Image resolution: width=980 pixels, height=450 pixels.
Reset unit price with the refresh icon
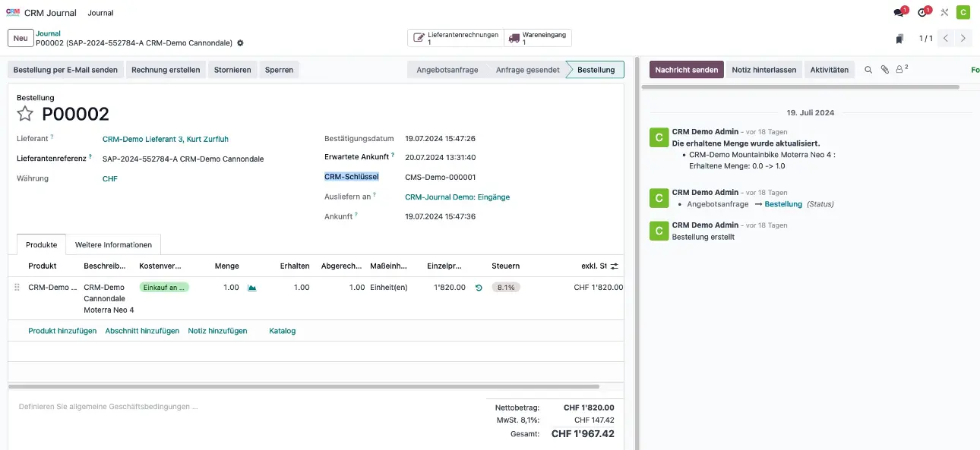coord(478,288)
